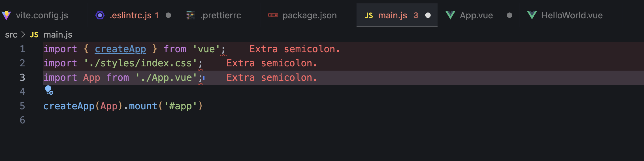
Task: Click the error count badge on main.js tab
Action: click(416, 15)
